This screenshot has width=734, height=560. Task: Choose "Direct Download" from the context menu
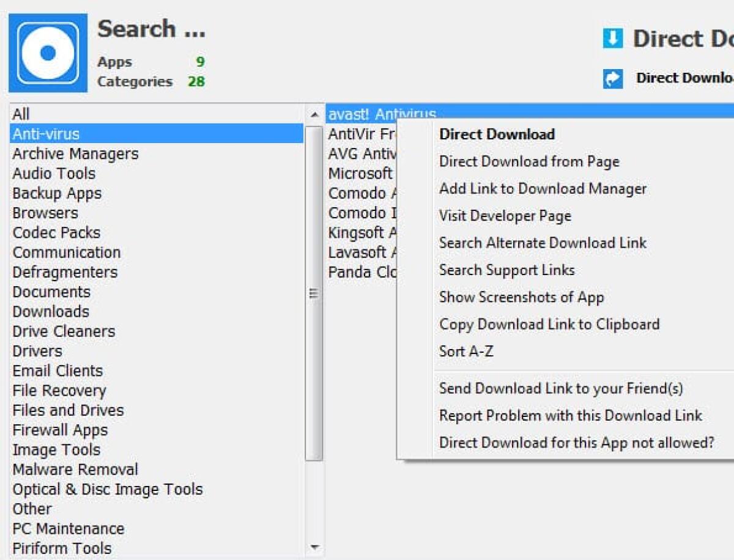(495, 134)
